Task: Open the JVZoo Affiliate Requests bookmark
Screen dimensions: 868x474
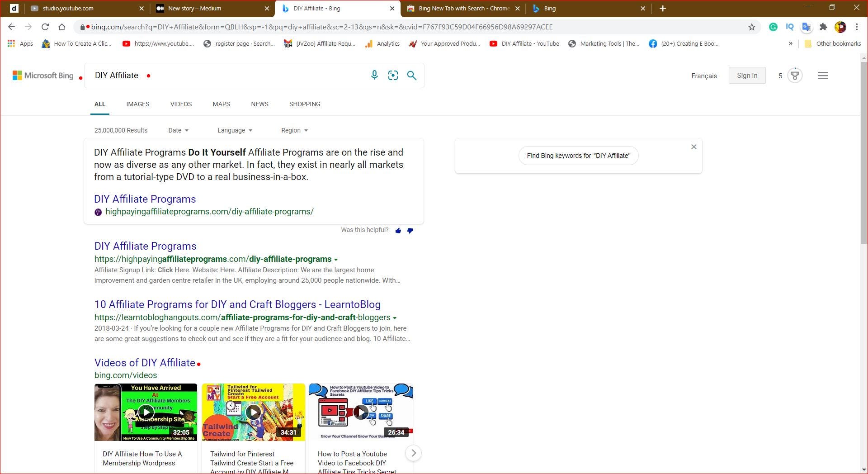Action: 320,43
